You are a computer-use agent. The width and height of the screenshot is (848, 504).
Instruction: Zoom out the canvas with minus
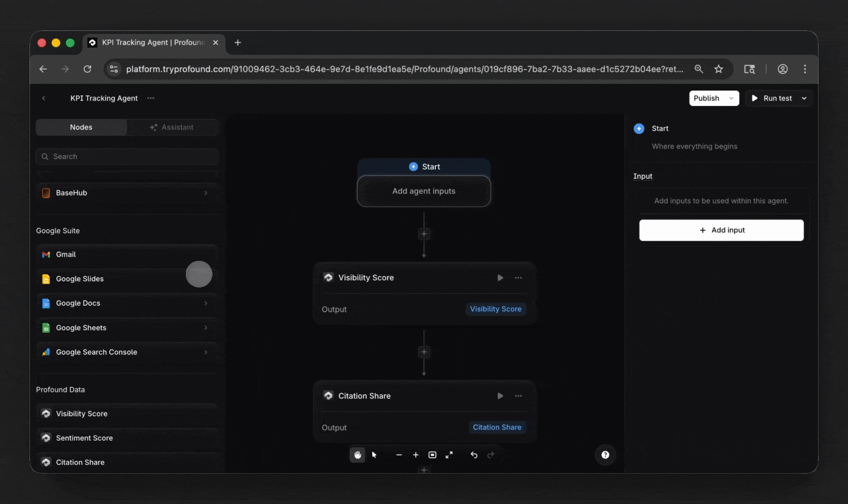[x=399, y=455]
